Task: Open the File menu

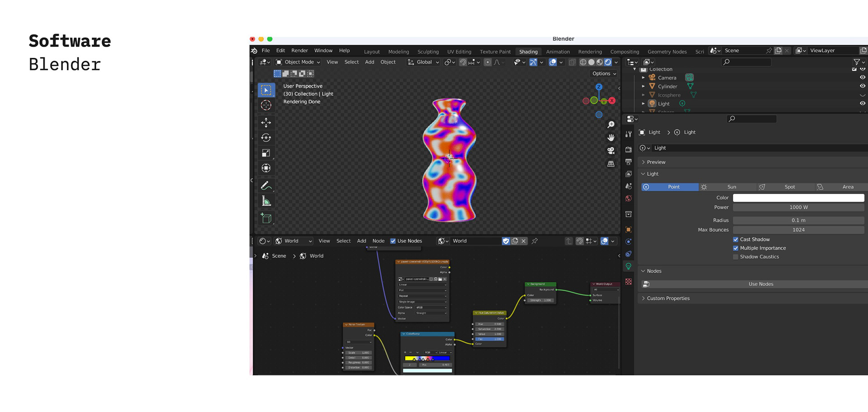Action: (x=266, y=51)
